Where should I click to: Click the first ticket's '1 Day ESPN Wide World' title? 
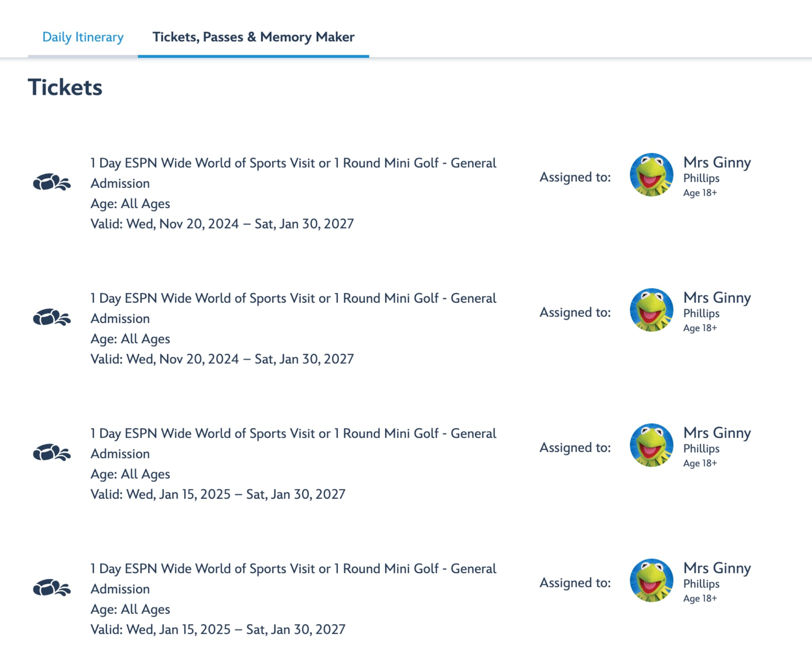click(x=293, y=173)
